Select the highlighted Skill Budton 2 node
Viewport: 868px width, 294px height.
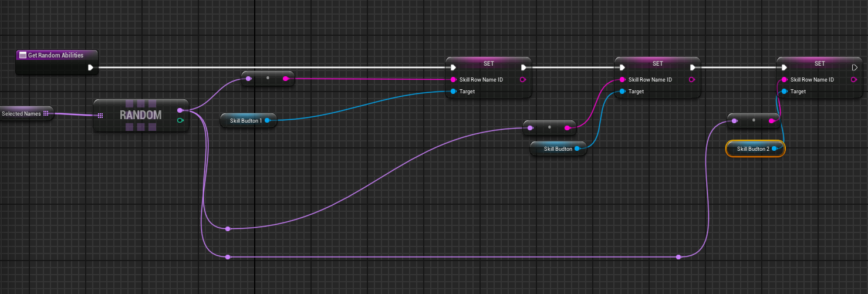755,148
